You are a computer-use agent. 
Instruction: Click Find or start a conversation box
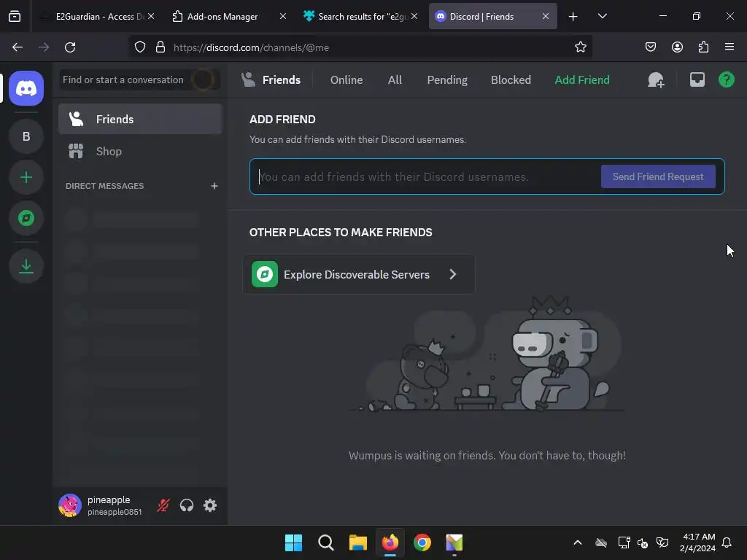(x=140, y=79)
